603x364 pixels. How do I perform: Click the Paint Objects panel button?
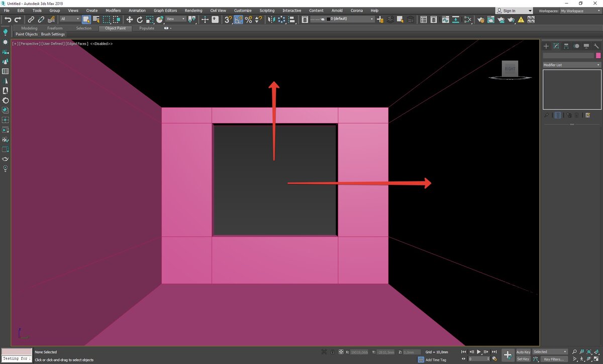(x=27, y=34)
